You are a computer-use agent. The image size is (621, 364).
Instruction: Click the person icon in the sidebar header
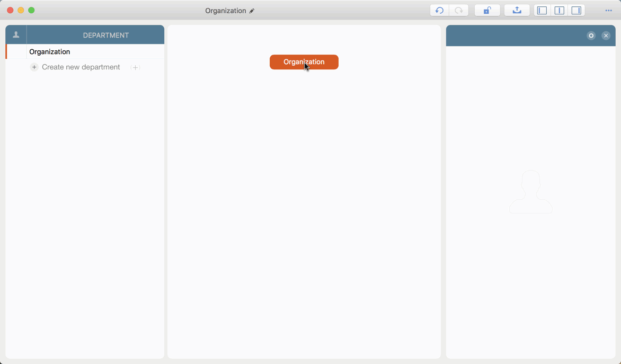16,35
